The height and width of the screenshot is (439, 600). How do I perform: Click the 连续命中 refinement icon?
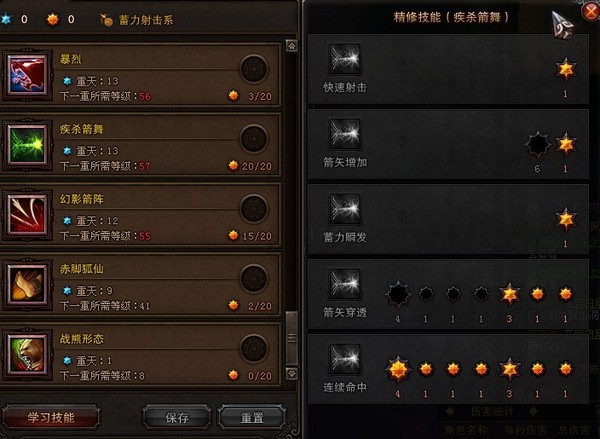(x=345, y=359)
